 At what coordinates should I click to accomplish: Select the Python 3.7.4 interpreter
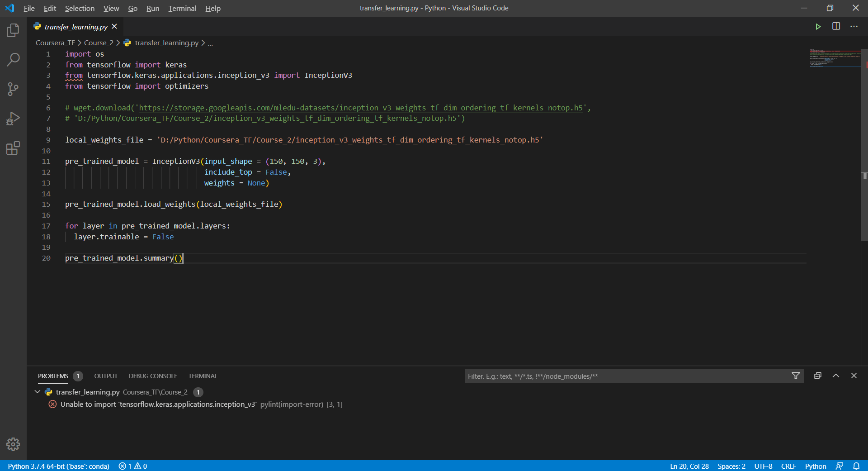[x=59, y=466]
